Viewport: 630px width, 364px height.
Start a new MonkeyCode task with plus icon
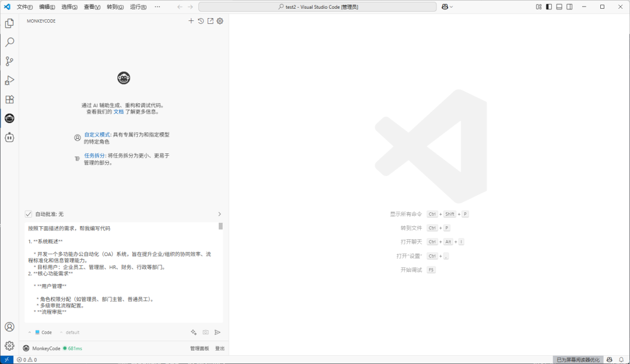tap(191, 21)
